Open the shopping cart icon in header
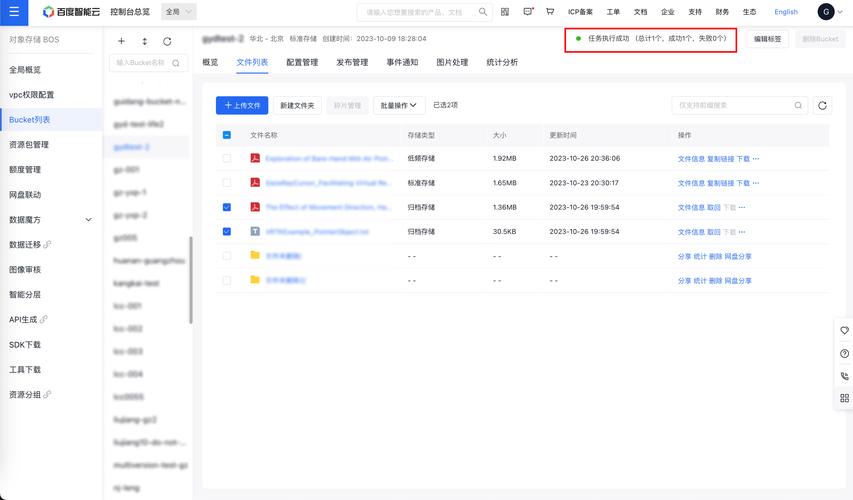Image resolution: width=853 pixels, height=500 pixels. click(x=550, y=11)
